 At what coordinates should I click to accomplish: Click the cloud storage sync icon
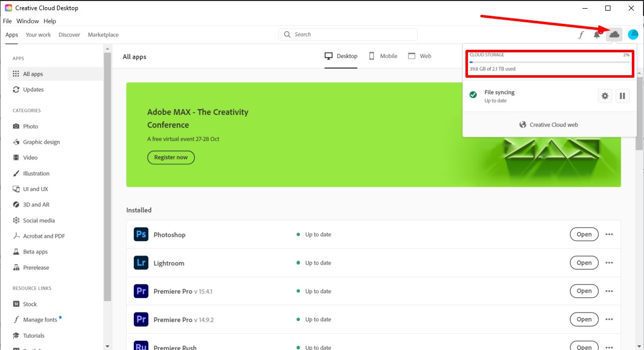614,35
